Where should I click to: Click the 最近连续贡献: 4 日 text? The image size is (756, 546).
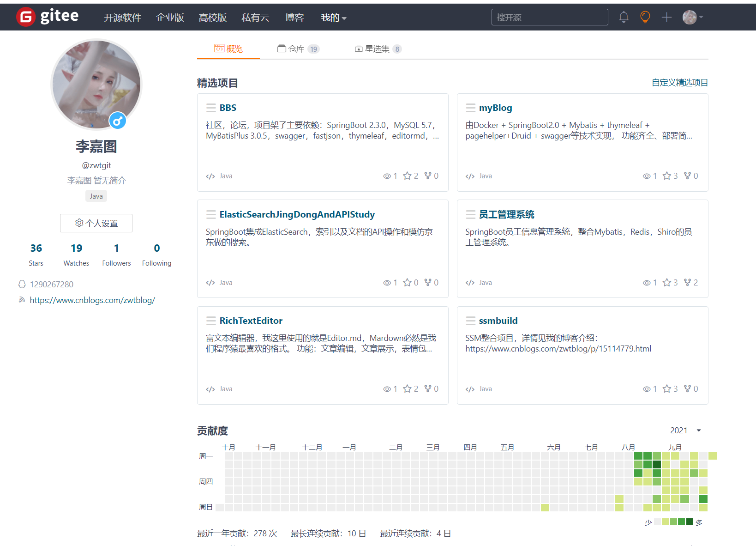(415, 534)
